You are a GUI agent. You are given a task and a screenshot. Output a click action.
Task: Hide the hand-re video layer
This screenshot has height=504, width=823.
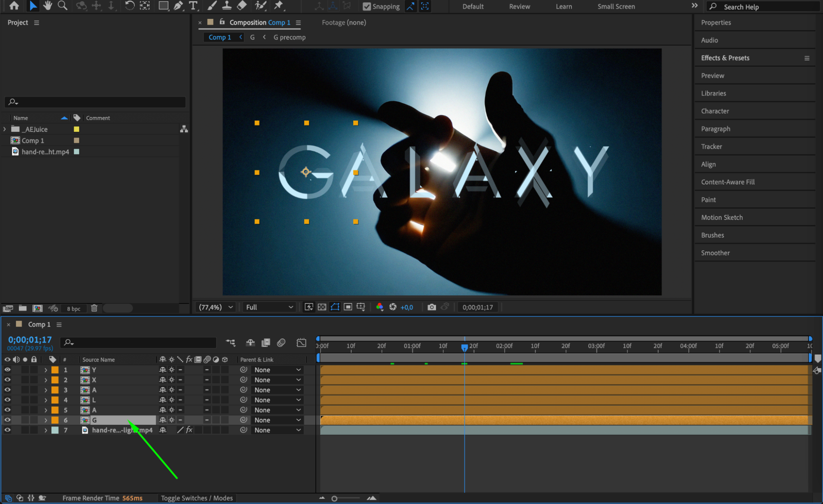pos(7,430)
